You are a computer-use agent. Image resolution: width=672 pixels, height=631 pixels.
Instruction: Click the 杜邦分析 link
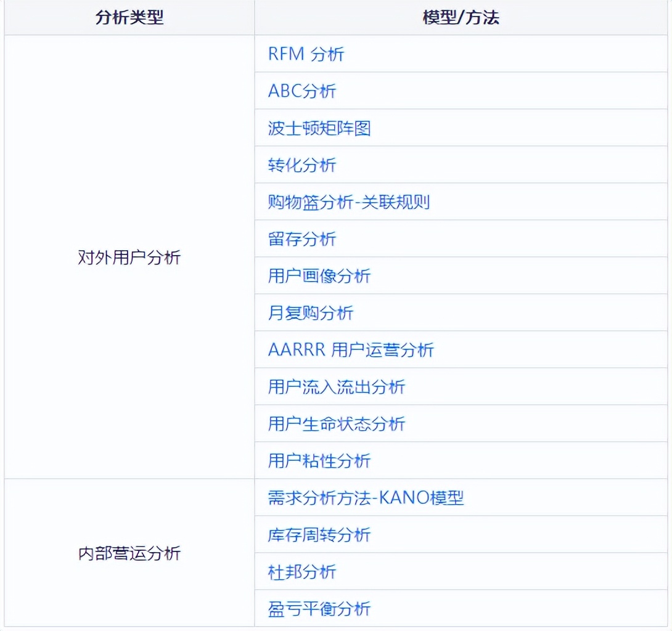pyautogui.click(x=302, y=571)
